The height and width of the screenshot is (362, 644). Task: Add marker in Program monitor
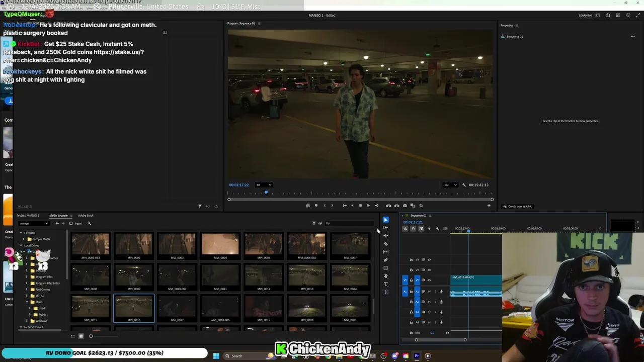[316, 206]
